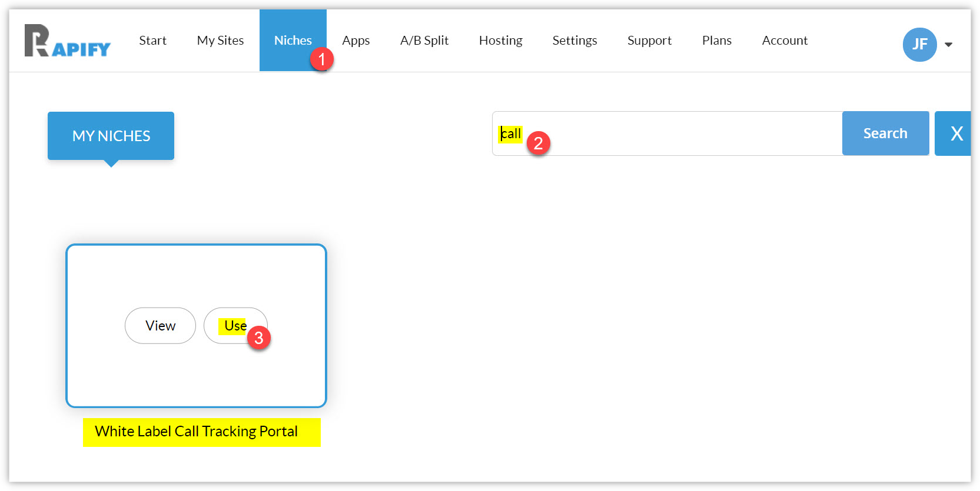Open the Apps section
The height and width of the screenshot is (491, 980).
tap(356, 41)
